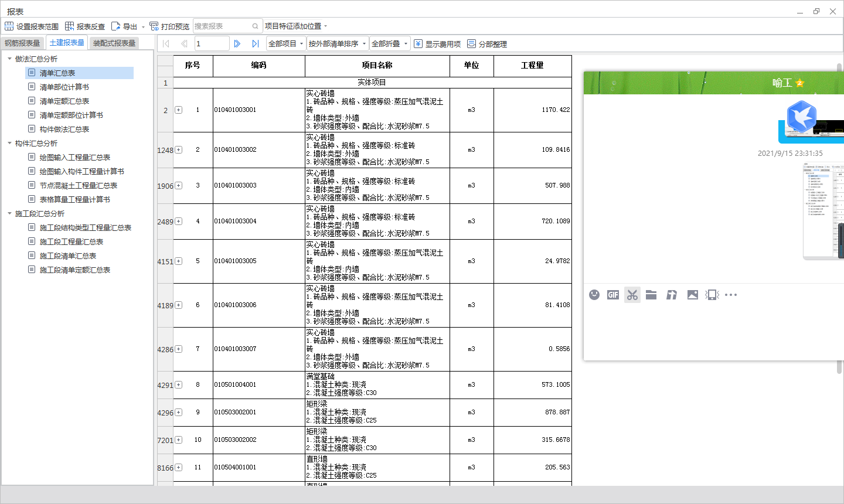
Task: Click quantity cell 878.887
Action: 533,413
